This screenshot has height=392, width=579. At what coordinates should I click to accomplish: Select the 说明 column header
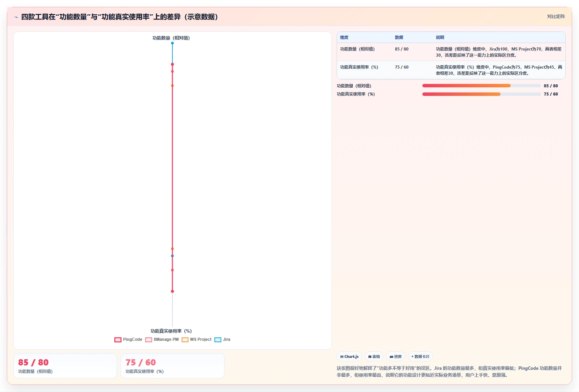click(x=440, y=38)
